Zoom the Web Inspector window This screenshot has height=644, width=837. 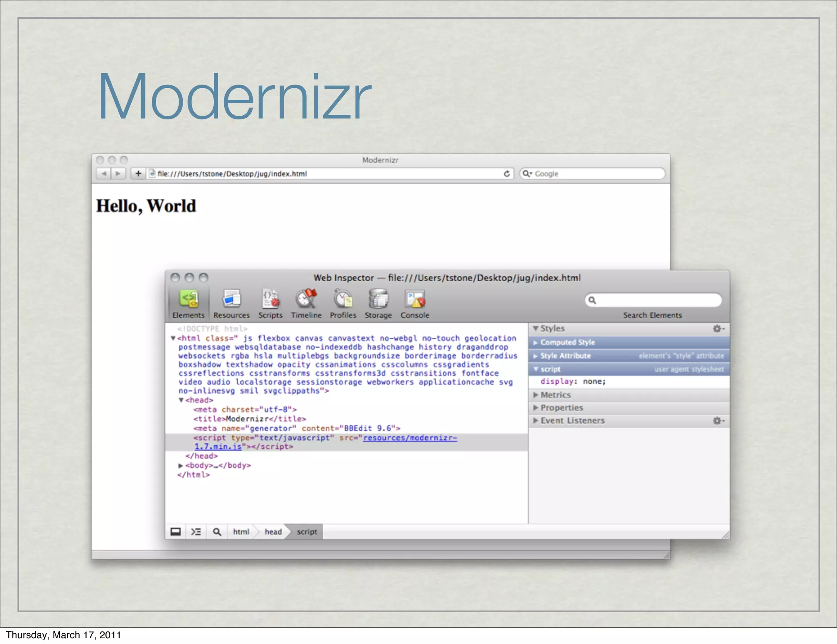[203, 278]
